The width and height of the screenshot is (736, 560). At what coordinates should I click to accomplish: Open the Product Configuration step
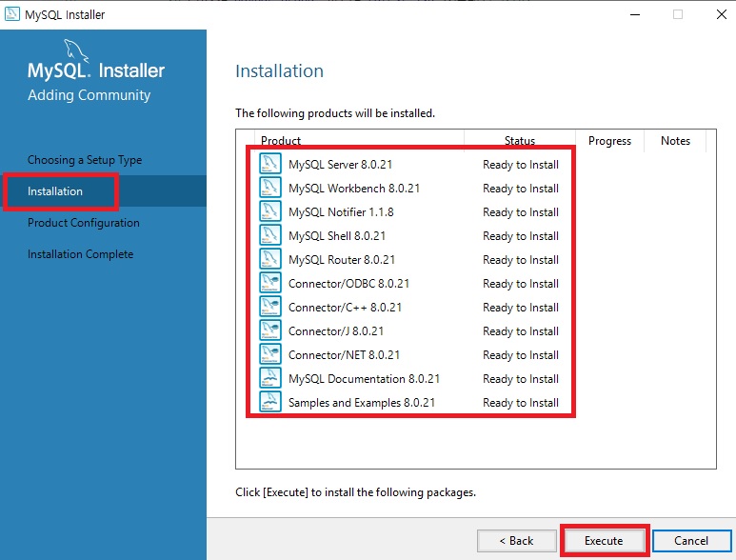84,223
